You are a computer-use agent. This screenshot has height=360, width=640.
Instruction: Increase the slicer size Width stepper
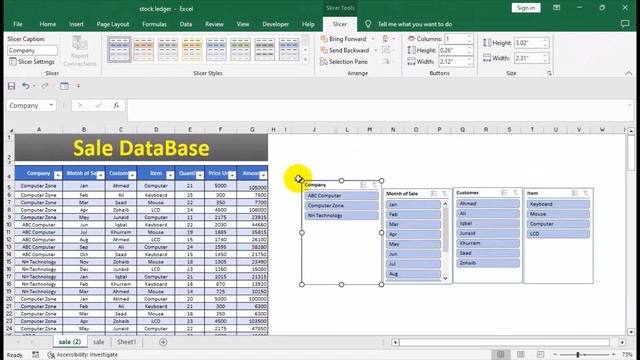[545, 56]
